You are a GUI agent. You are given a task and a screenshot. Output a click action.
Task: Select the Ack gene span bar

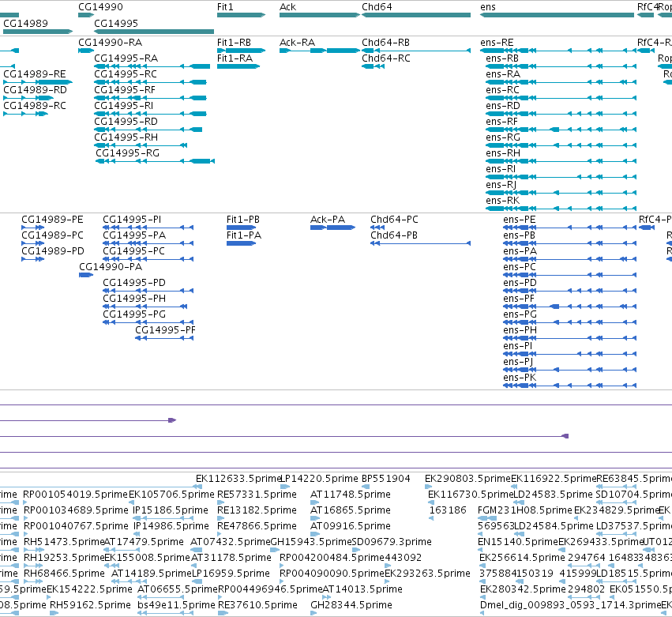[320, 15]
